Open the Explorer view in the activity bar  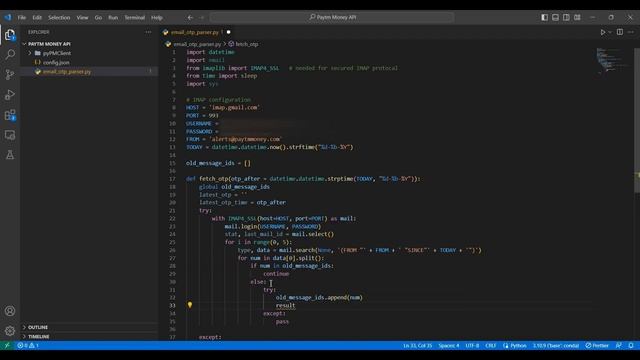coord(10,35)
